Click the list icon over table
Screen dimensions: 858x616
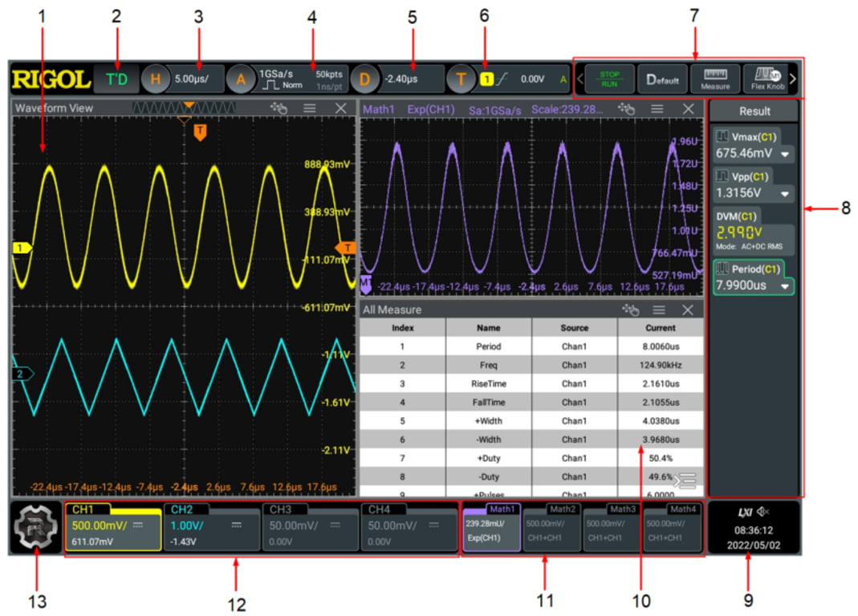pyautogui.click(x=685, y=480)
